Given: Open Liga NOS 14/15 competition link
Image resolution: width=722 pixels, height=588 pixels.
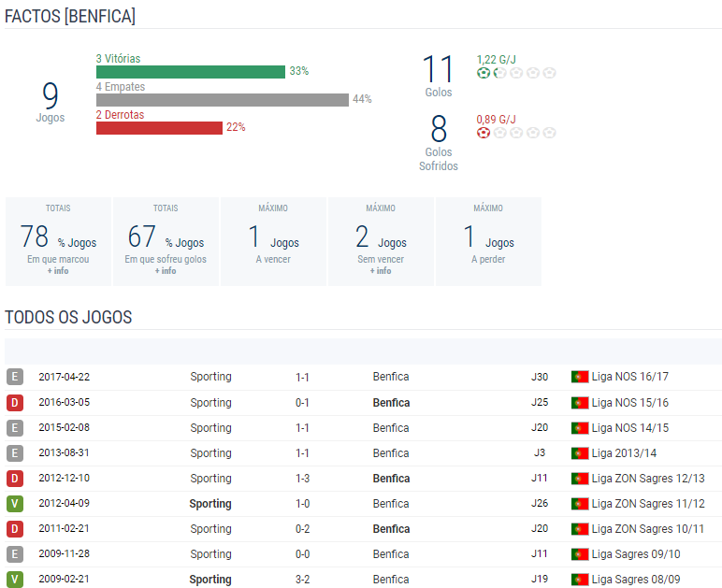Looking at the screenshot, I should click(630, 428).
